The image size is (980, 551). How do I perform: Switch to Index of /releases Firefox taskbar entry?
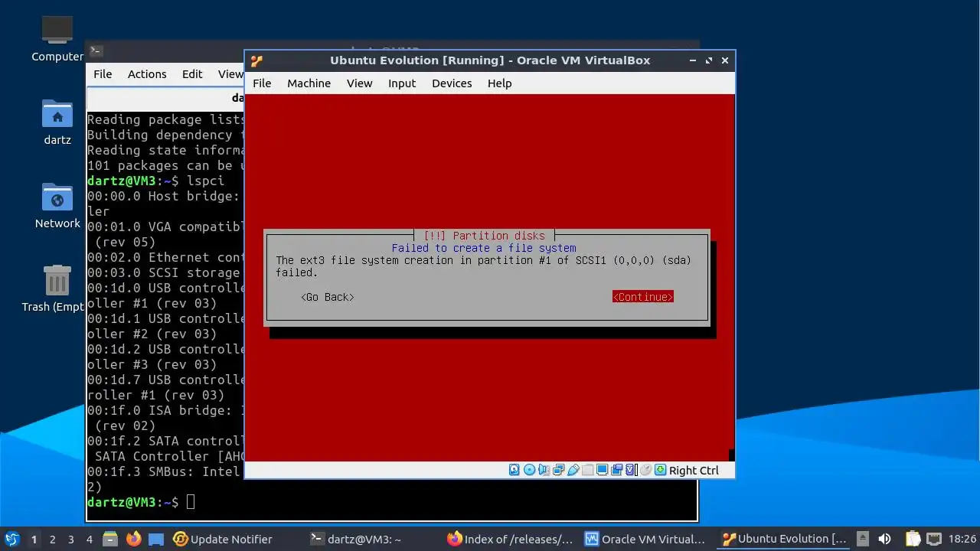pyautogui.click(x=510, y=539)
